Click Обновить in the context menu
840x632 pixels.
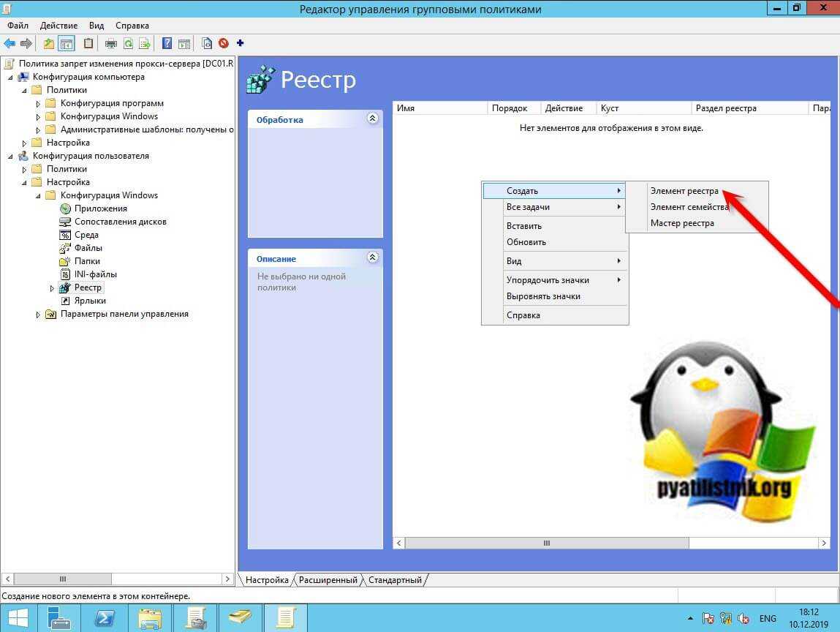(526, 242)
